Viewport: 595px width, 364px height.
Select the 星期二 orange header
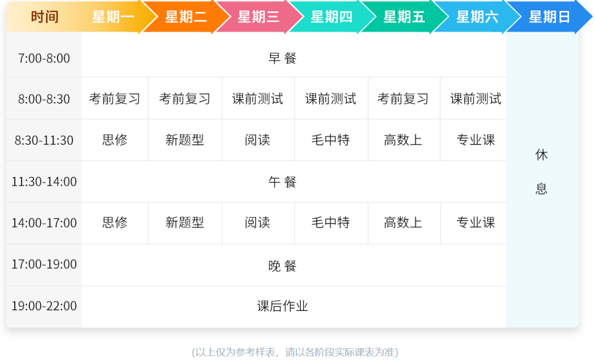186,17
